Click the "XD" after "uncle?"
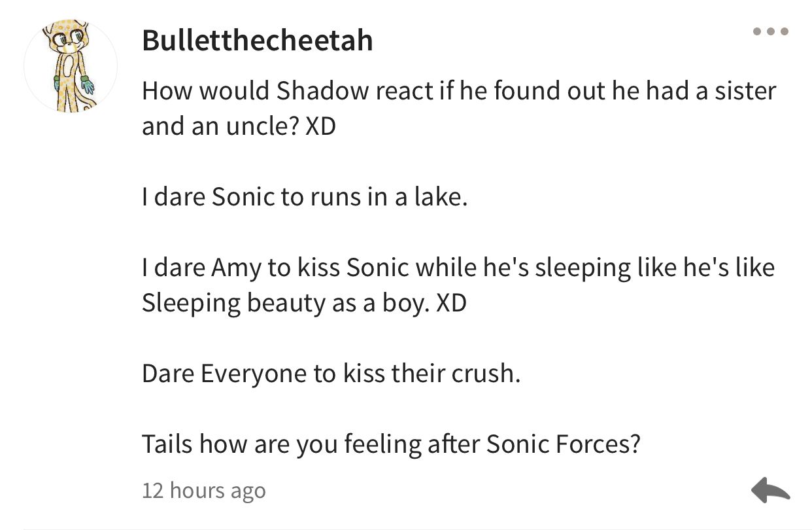The width and height of the screenshot is (812, 530). click(320, 126)
